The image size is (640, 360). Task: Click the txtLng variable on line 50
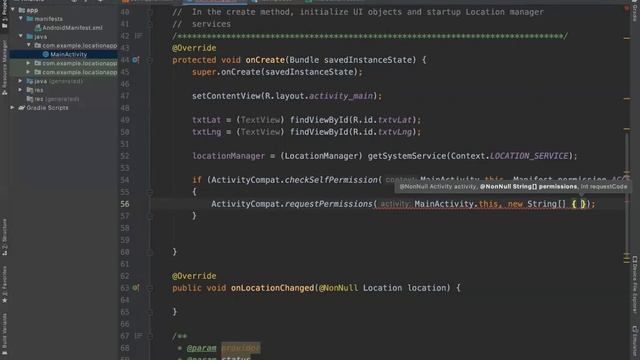(206, 132)
